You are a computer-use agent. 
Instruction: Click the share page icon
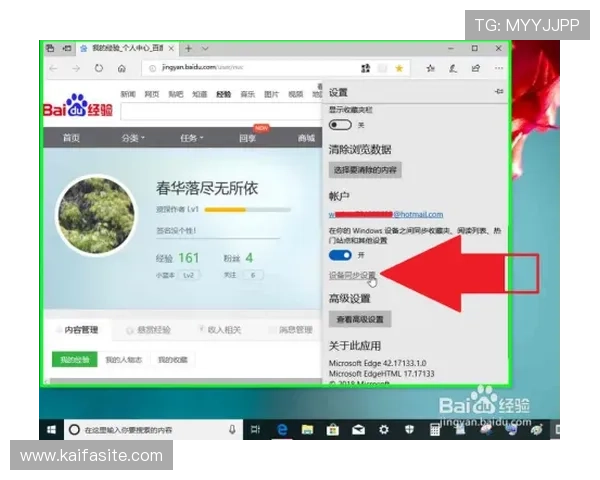click(x=476, y=69)
